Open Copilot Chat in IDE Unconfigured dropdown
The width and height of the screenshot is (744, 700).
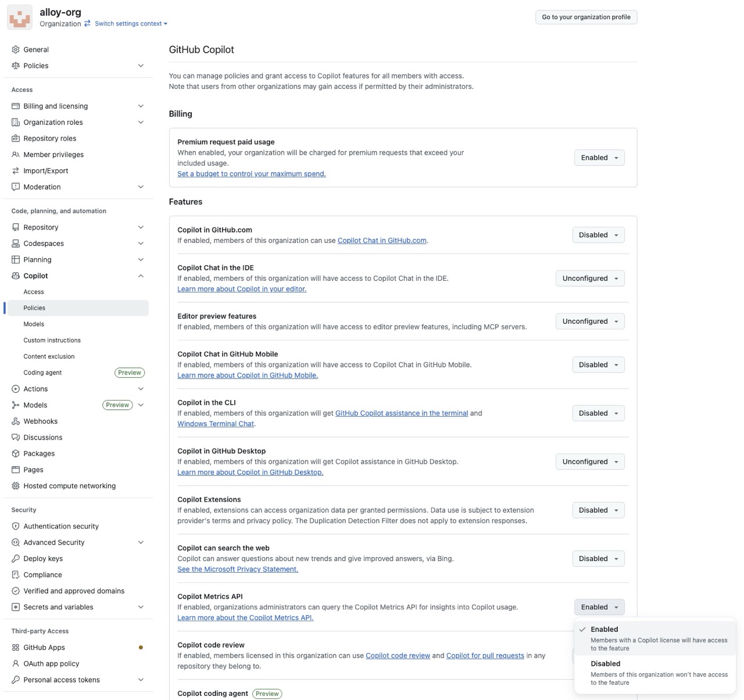(x=589, y=278)
